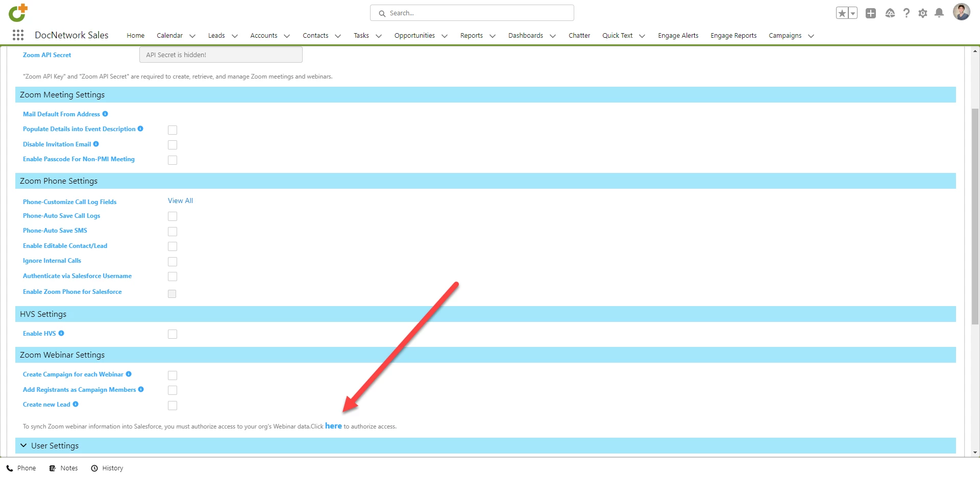The width and height of the screenshot is (980, 478).
Task: Show info for Disable Invitation Email
Action: pos(96,144)
